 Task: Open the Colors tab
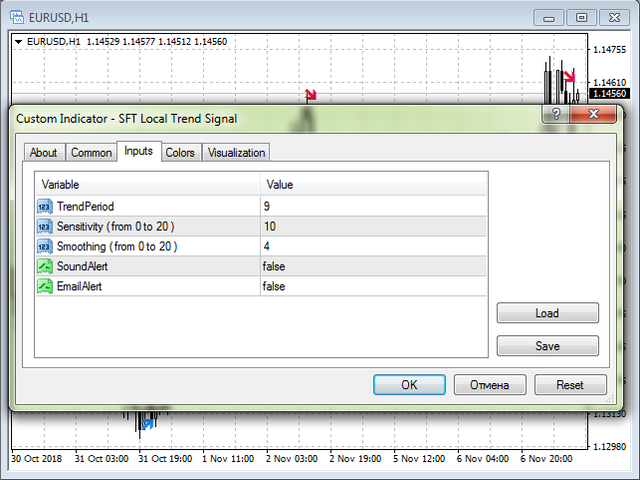180,153
